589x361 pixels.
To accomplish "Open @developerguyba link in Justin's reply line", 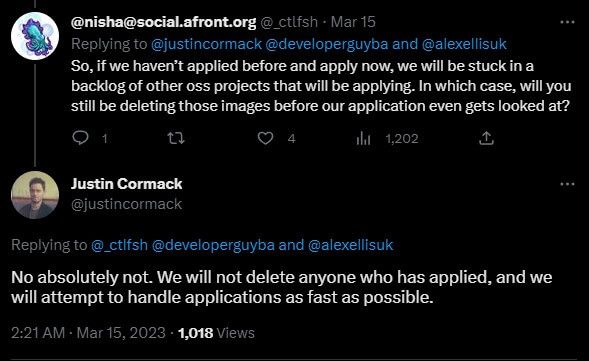I will coord(213,245).
